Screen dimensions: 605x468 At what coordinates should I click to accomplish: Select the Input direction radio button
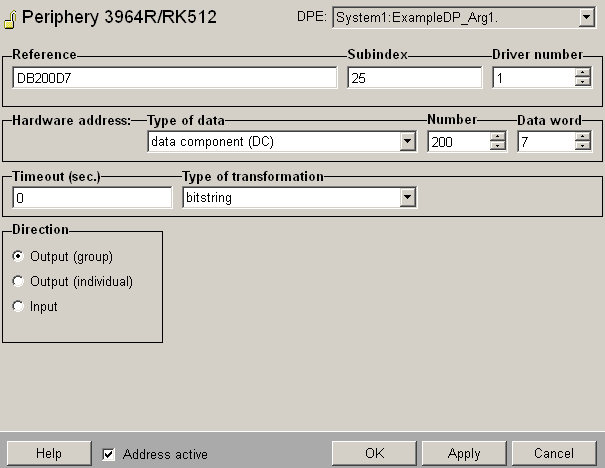[18, 306]
